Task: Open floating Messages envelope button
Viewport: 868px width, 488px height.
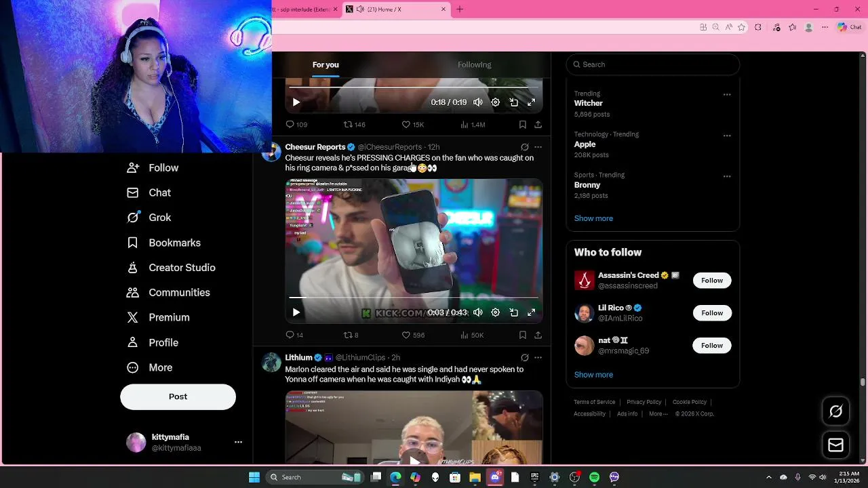Action: click(835, 445)
